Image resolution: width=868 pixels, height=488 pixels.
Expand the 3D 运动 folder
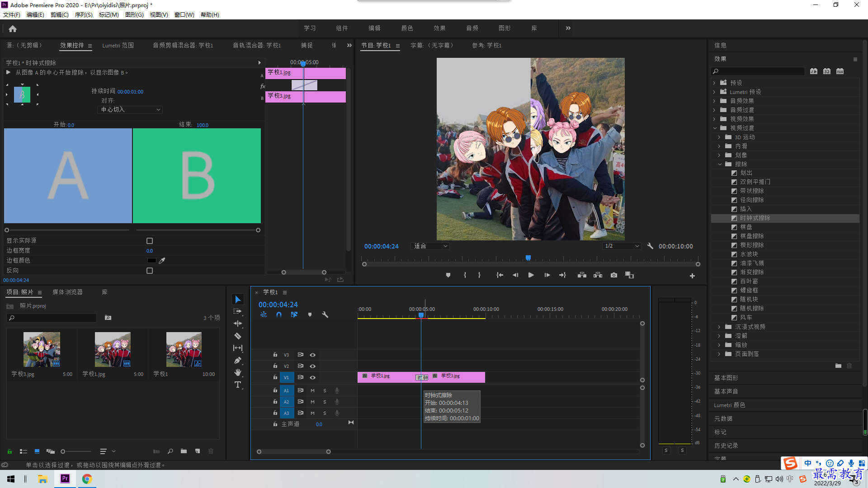point(719,137)
